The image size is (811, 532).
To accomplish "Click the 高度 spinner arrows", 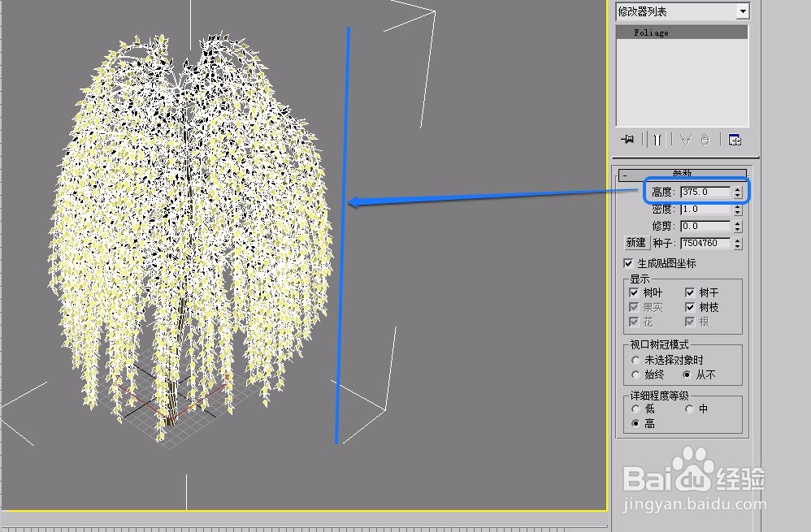I will tap(738, 192).
